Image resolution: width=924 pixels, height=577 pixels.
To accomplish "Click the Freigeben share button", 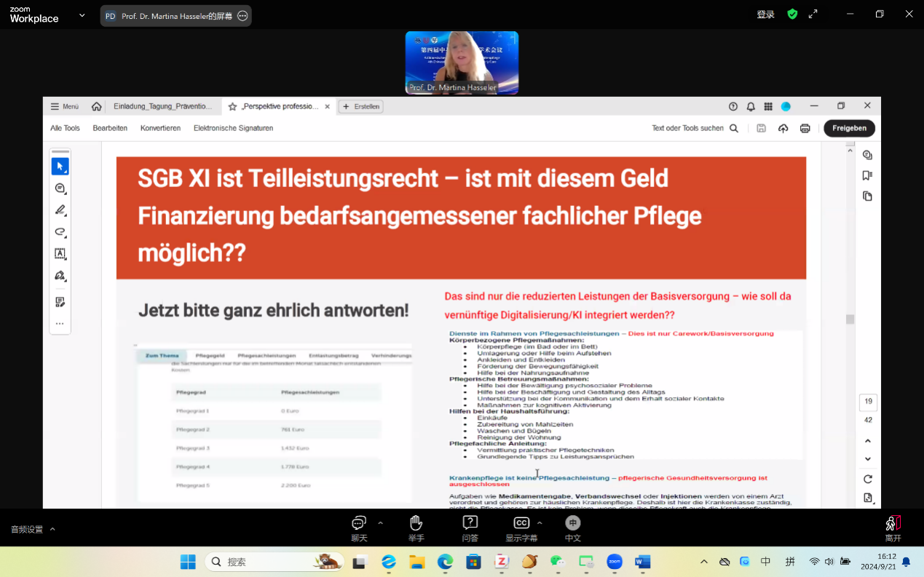I will (x=849, y=128).
